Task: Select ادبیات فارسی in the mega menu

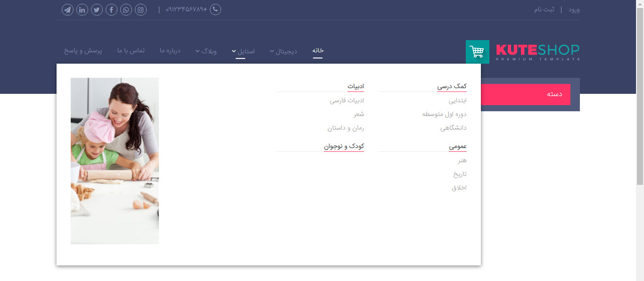Action: tap(347, 100)
